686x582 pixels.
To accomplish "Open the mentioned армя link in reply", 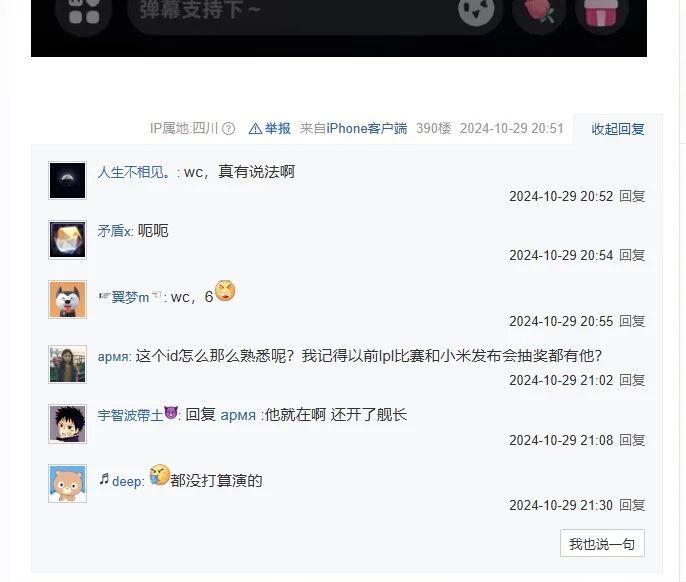I will click(x=238, y=415).
